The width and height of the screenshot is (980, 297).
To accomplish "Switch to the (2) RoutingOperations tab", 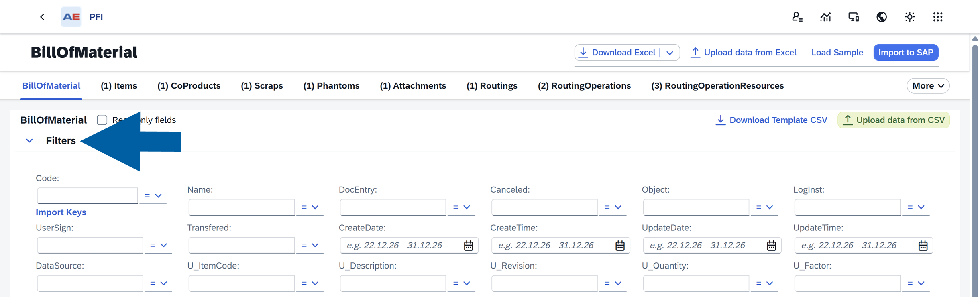I will (584, 86).
